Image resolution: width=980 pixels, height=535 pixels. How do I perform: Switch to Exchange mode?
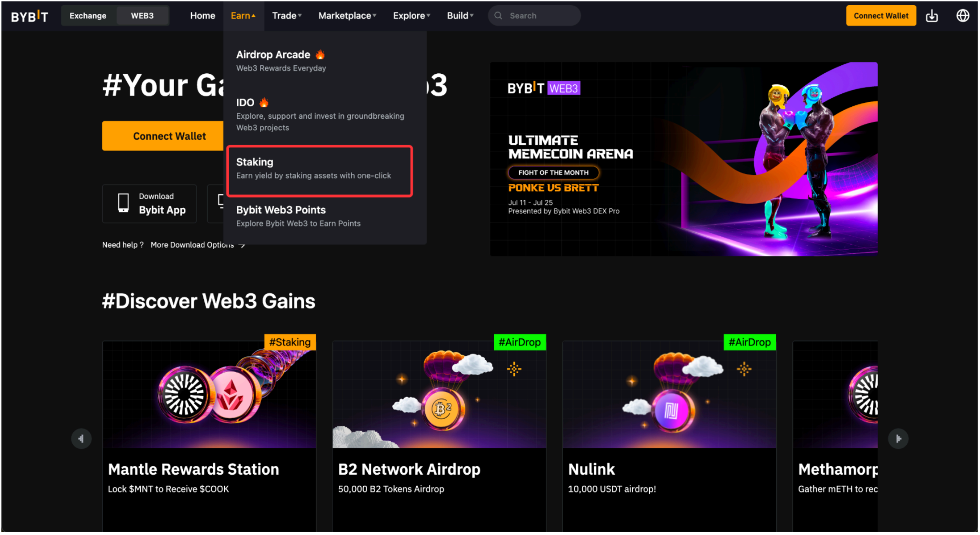coord(88,16)
